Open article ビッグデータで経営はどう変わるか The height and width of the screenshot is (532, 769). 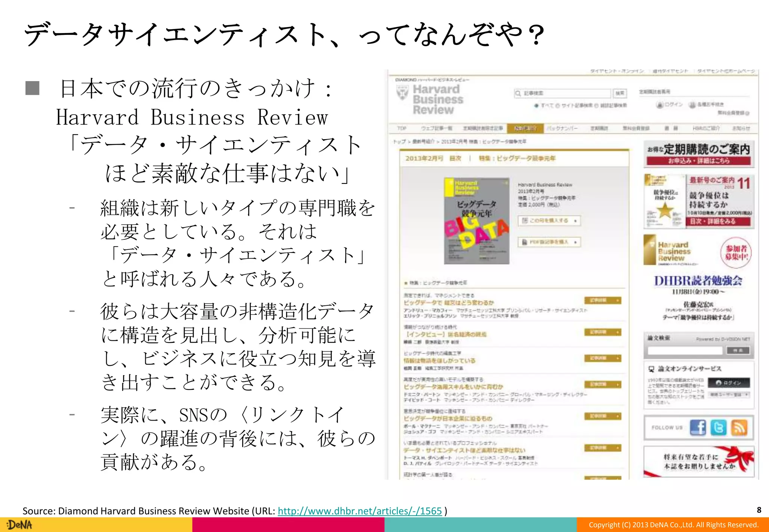449,302
